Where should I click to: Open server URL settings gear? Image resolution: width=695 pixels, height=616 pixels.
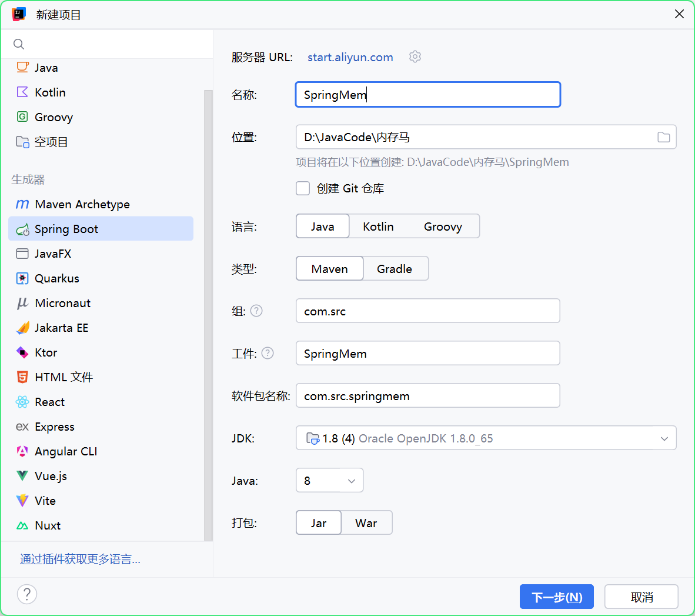415,56
